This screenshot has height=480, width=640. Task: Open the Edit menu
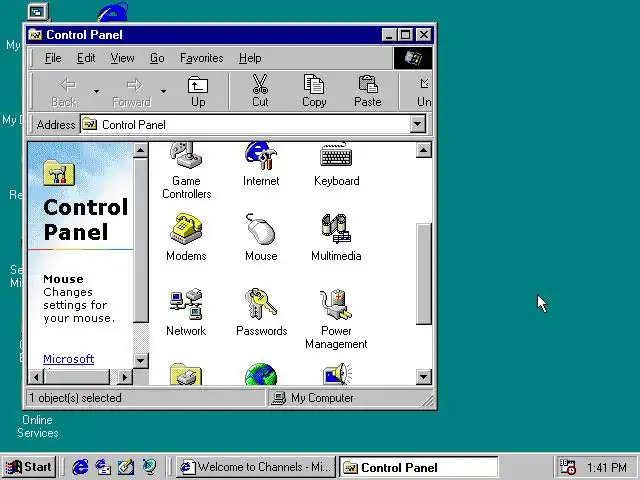point(86,58)
